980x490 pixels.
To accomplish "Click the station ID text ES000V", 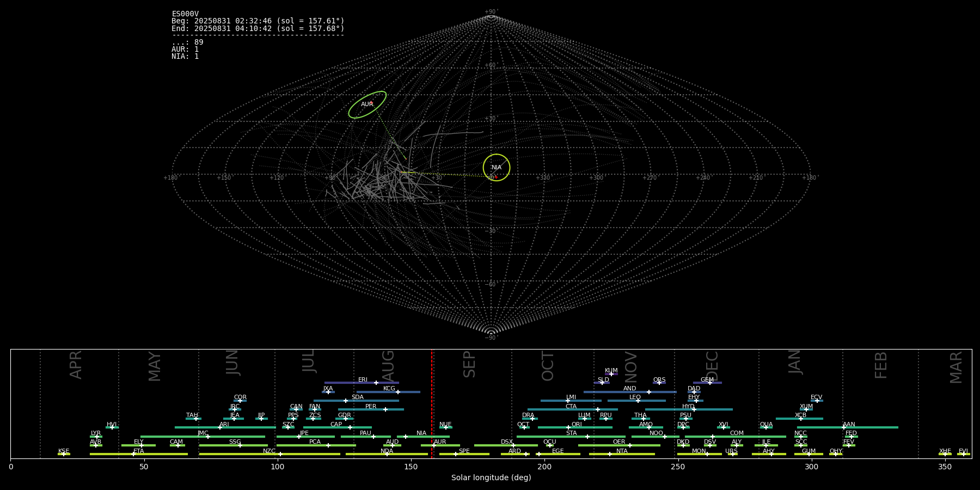I will (185, 14).
